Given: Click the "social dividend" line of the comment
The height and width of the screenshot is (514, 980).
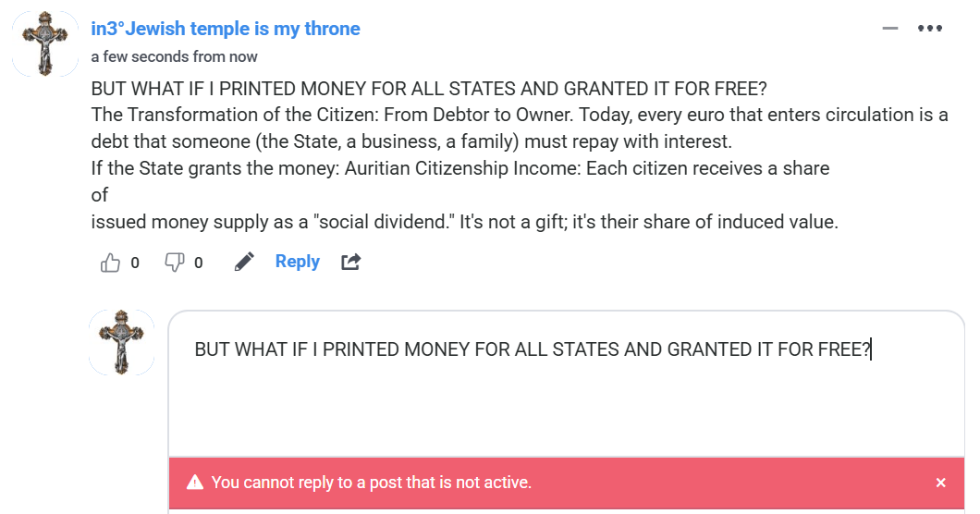Looking at the screenshot, I should coord(464,222).
